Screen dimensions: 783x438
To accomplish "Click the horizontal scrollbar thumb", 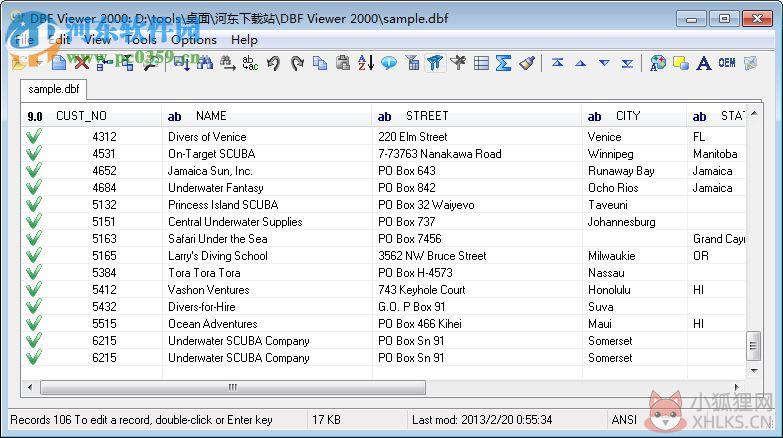I will 233,387.
